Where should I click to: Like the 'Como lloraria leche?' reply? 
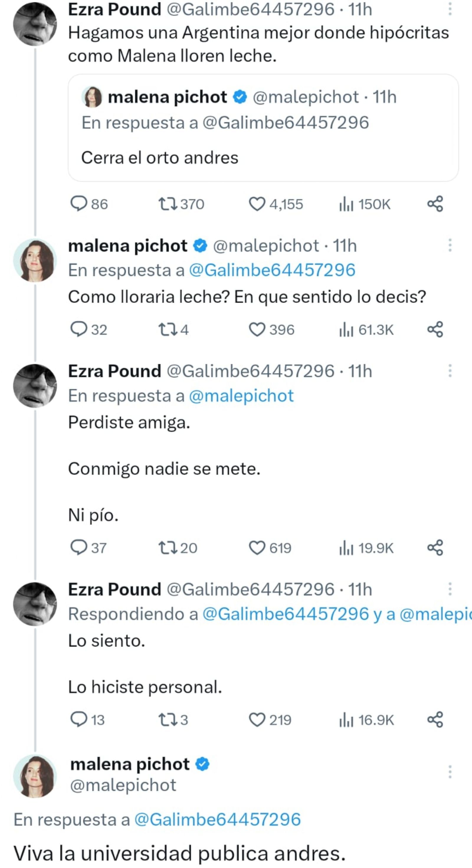257,330
